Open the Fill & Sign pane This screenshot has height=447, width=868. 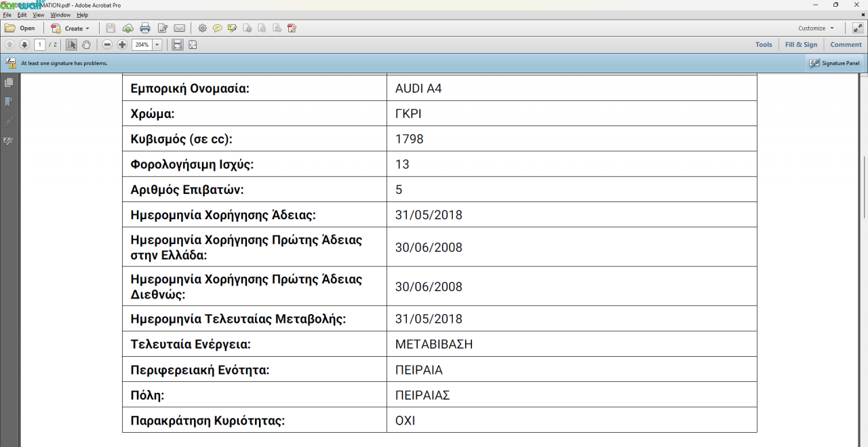(801, 45)
